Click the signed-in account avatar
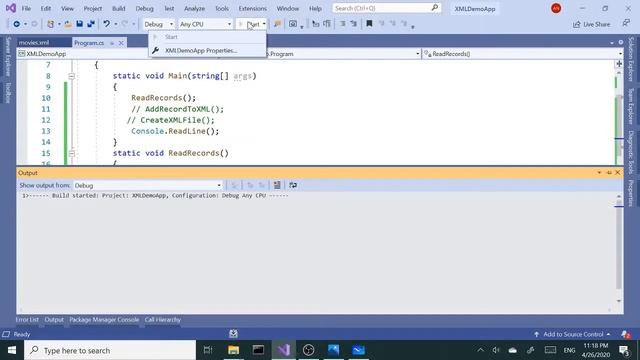This screenshot has height=360, width=640. 556,8
